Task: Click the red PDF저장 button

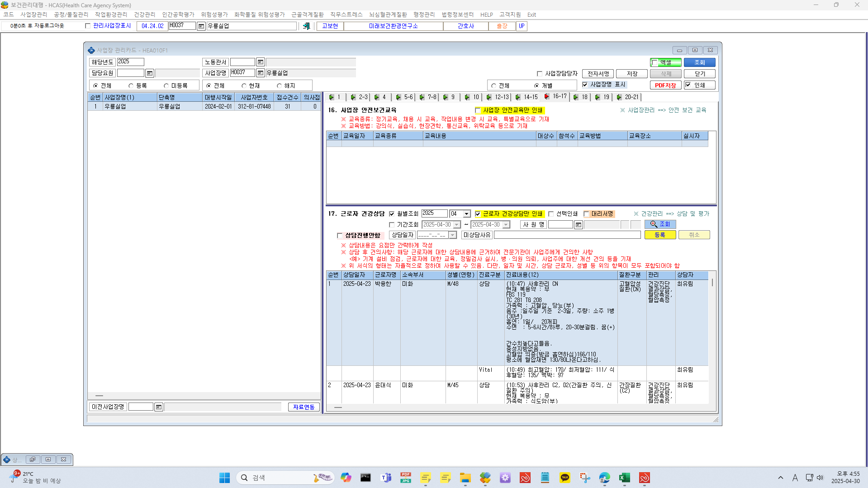Action: point(665,85)
